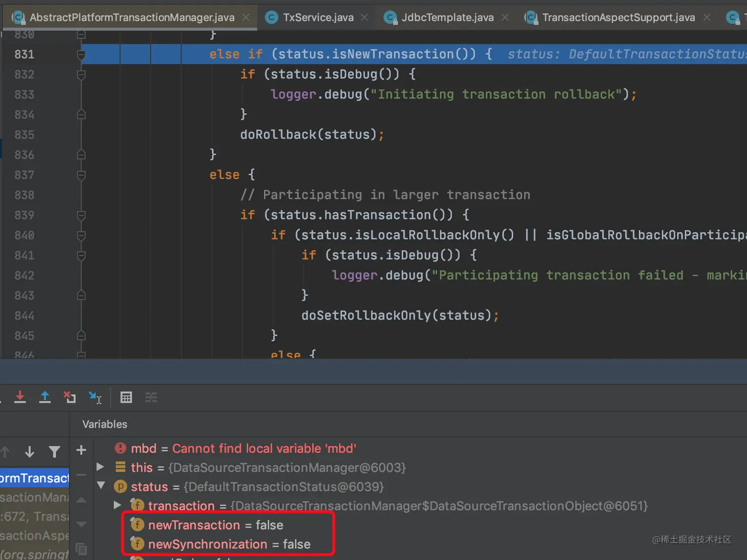Collapse the status variable node

point(101,485)
